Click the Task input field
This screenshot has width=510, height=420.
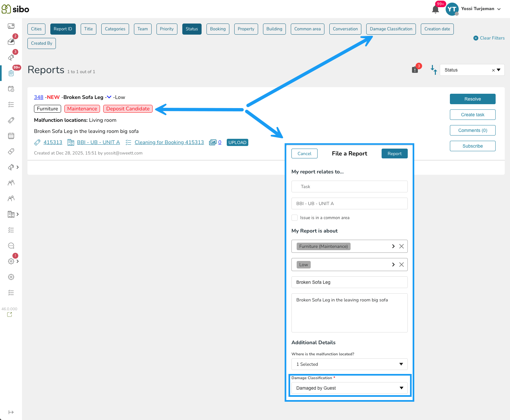coord(349,186)
